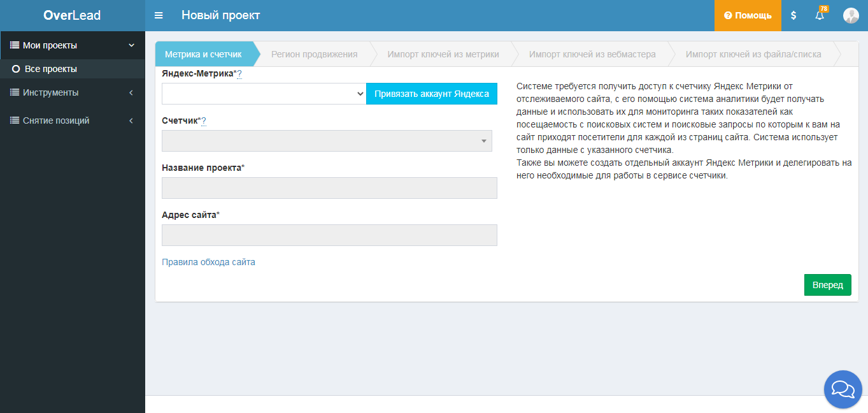Select Все проекты in the sidebar
Image resolution: width=868 pixels, height=413 pixels.
click(x=50, y=69)
